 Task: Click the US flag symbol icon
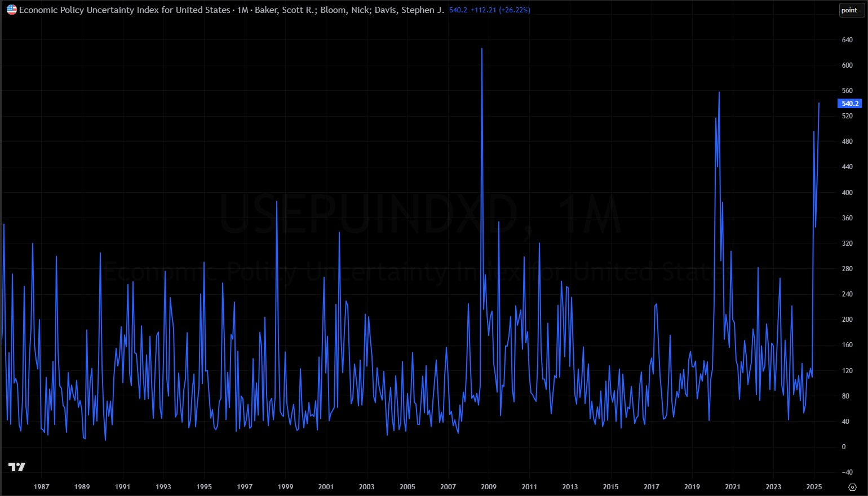tap(11, 10)
